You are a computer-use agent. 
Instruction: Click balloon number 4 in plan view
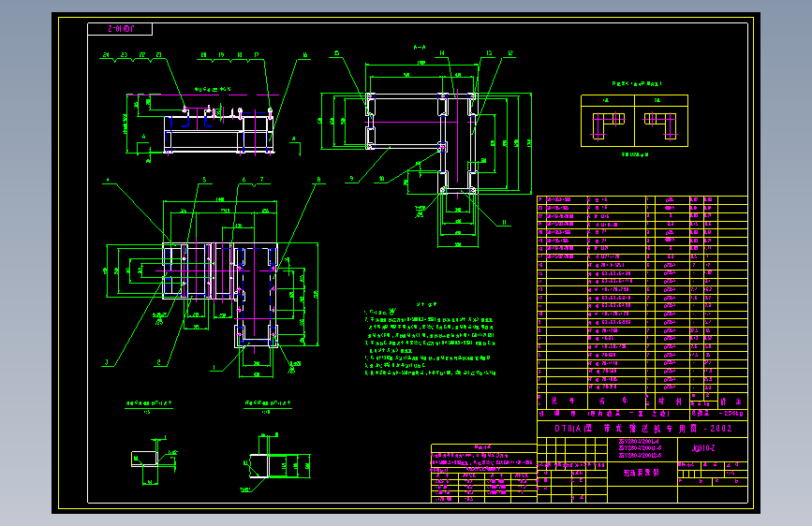point(108,180)
